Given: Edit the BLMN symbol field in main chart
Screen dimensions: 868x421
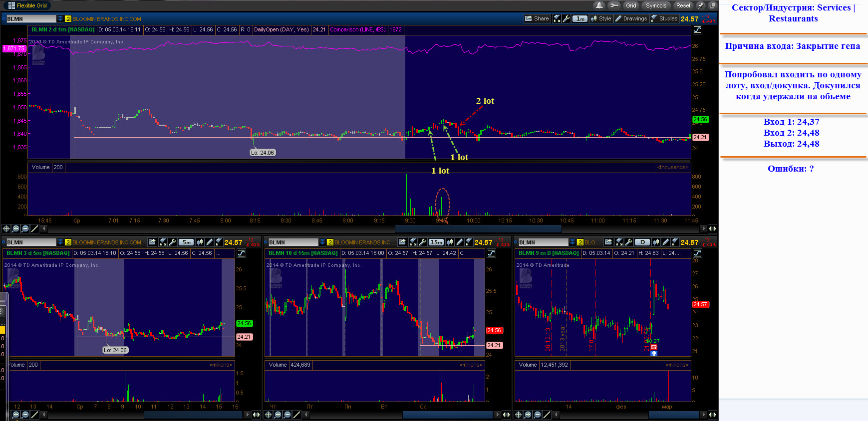Looking at the screenshot, I should [x=31, y=19].
